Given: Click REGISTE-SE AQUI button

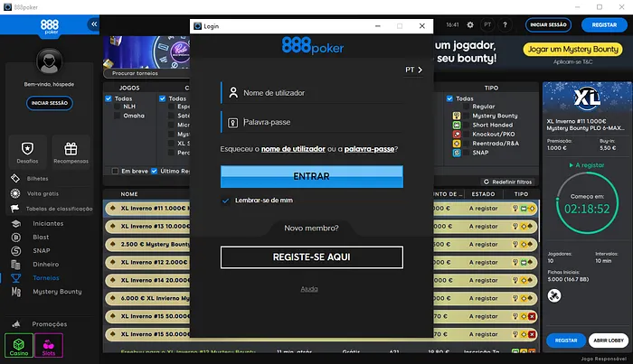Looking at the screenshot, I should point(312,257).
